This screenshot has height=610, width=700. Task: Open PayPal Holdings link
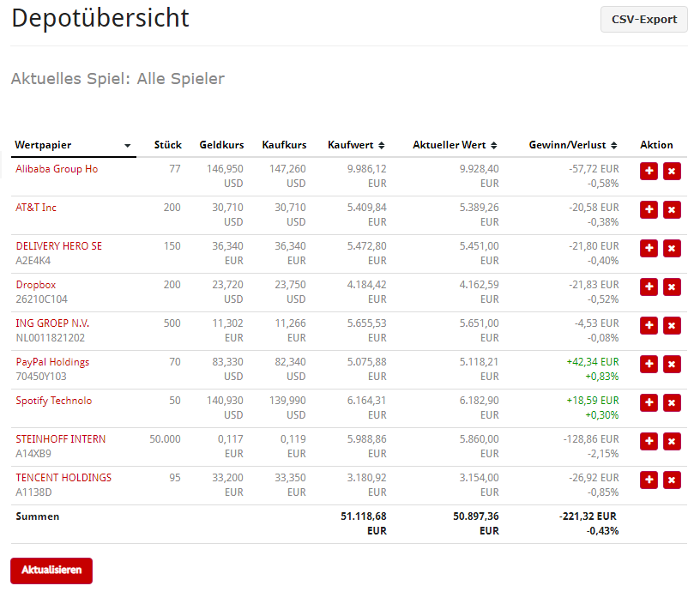tap(52, 362)
